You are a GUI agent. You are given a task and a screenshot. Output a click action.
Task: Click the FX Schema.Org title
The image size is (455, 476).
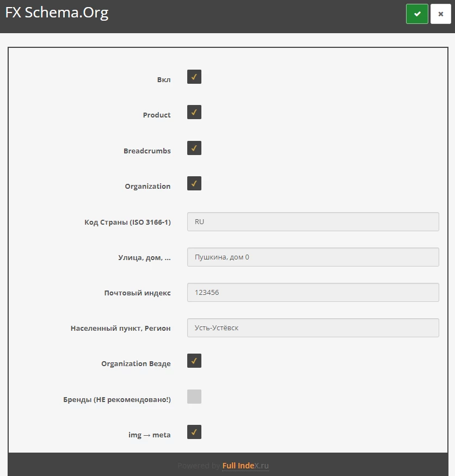tap(57, 13)
